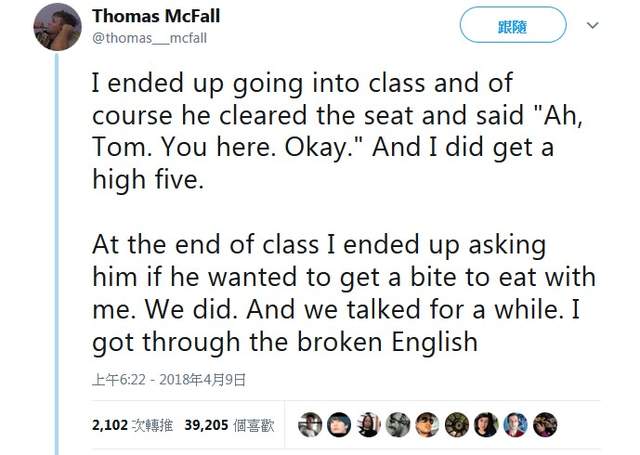Click the seventh liker avatar in the row
The image size is (640, 455).
pos(486,424)
